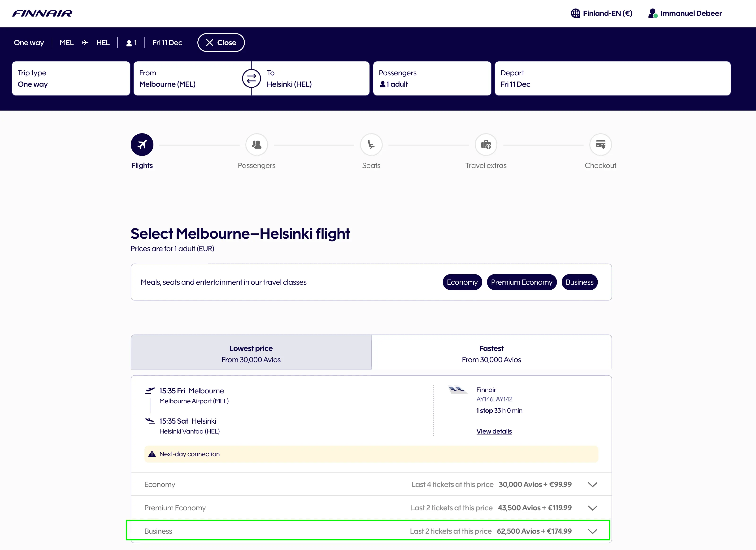Click the Seats step icon
The height and width of the screenshot is (550, 756).
[x=371, y=145]
